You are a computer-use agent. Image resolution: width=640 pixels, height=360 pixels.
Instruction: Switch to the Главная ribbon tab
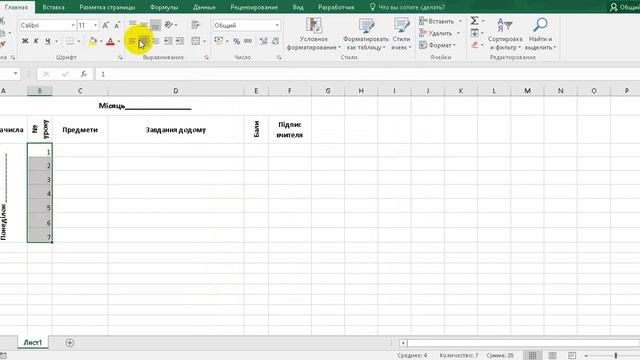pyautogui.click(x=16, y=7)
